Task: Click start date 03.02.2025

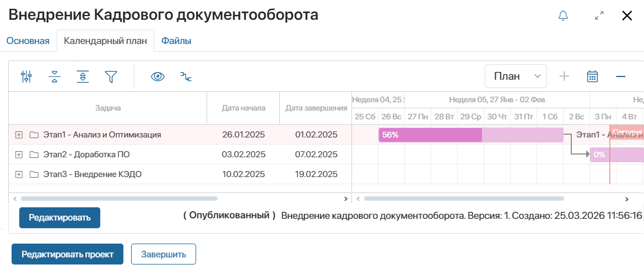Action: pos(243,155)
